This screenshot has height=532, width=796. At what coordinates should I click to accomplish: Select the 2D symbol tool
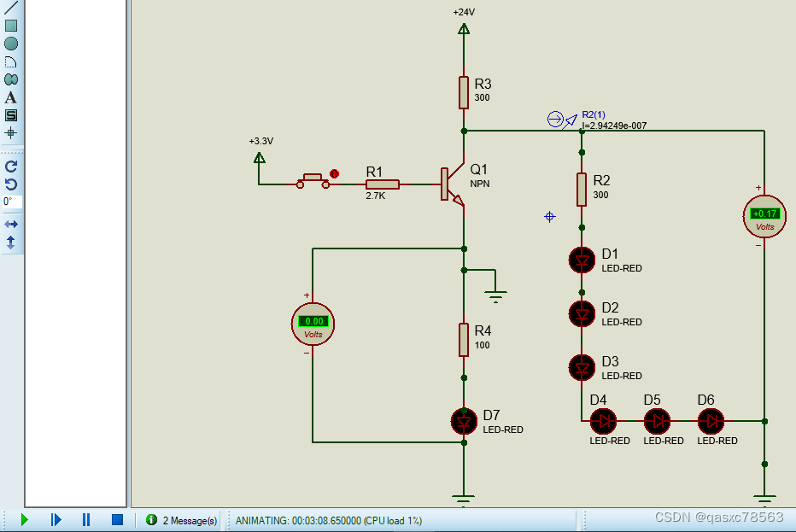[x=10, y=115]
